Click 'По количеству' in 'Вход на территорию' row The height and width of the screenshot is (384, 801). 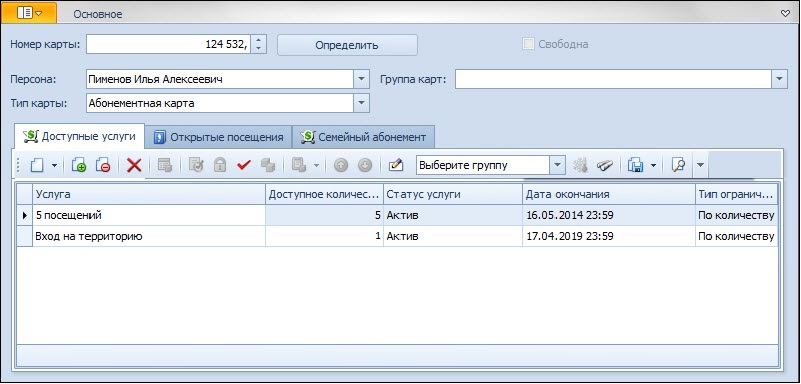737,236
